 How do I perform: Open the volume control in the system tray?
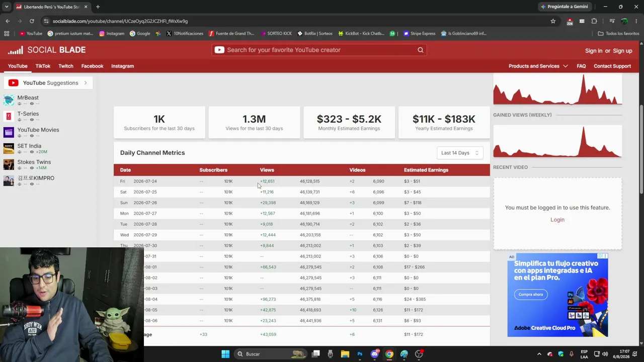click(605, 354)
